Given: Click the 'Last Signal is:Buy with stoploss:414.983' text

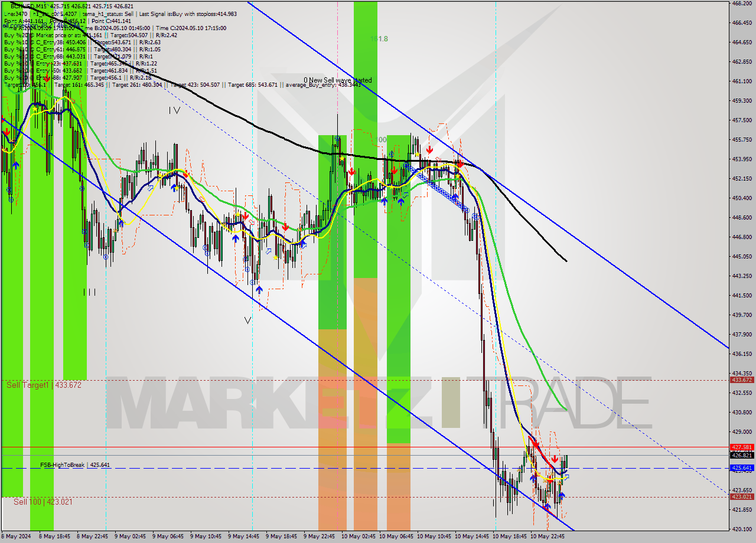Looking at the screenshot, I should click(x=189, y=14).
